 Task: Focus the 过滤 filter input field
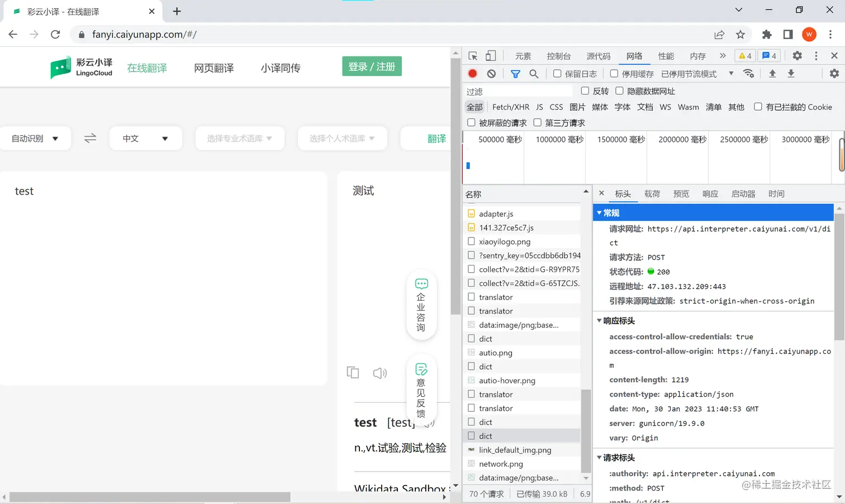(519, 91)
